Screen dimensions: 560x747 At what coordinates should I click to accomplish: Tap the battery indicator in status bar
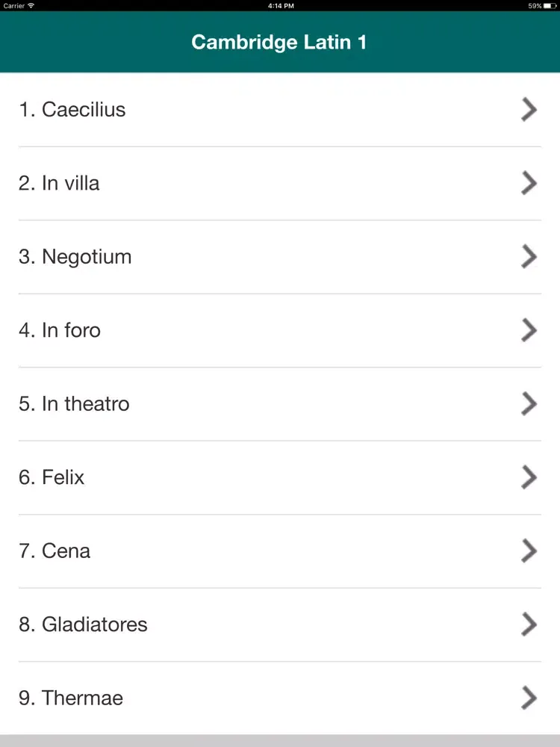click(x=550, y=5)
